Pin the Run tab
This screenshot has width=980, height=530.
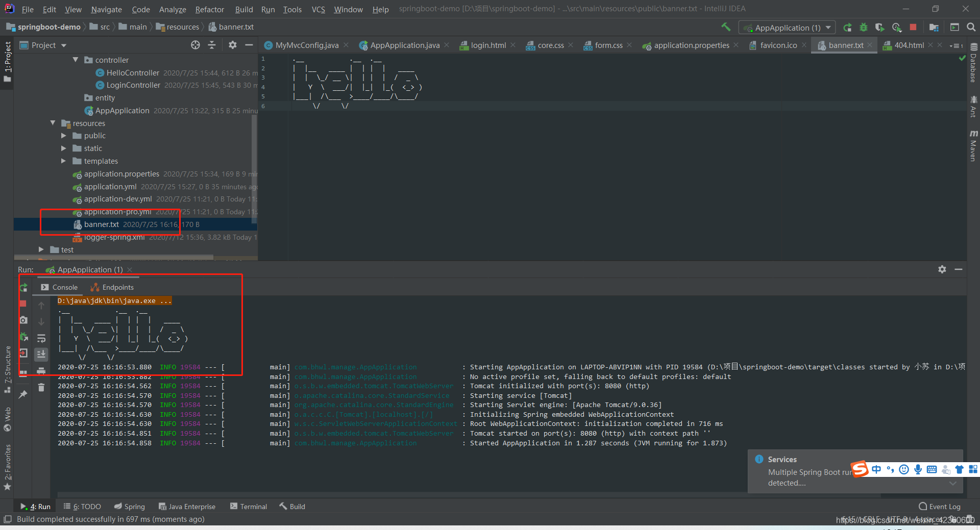pos(23,394)
